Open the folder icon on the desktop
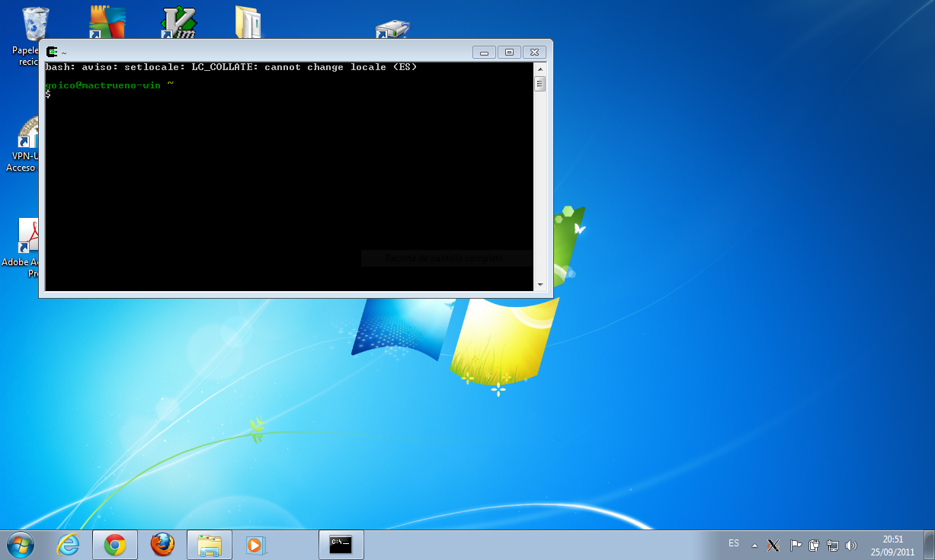The width and height of the screenshot is (935, 560). click(249, 22)
